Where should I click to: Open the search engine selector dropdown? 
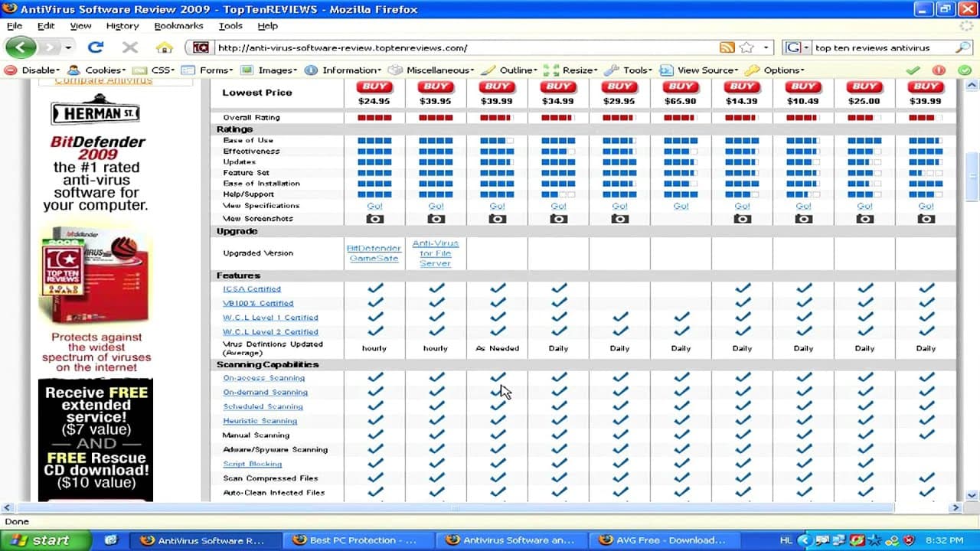[x=796, y=47]
